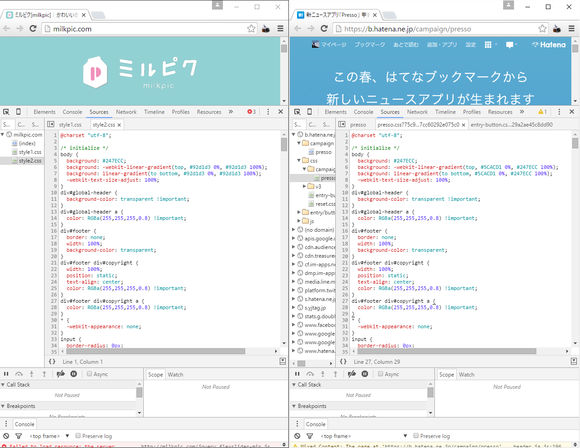Open the Chrome menu in the milkpic window
The width and height of the screenshot is (580, 448).
280,28
